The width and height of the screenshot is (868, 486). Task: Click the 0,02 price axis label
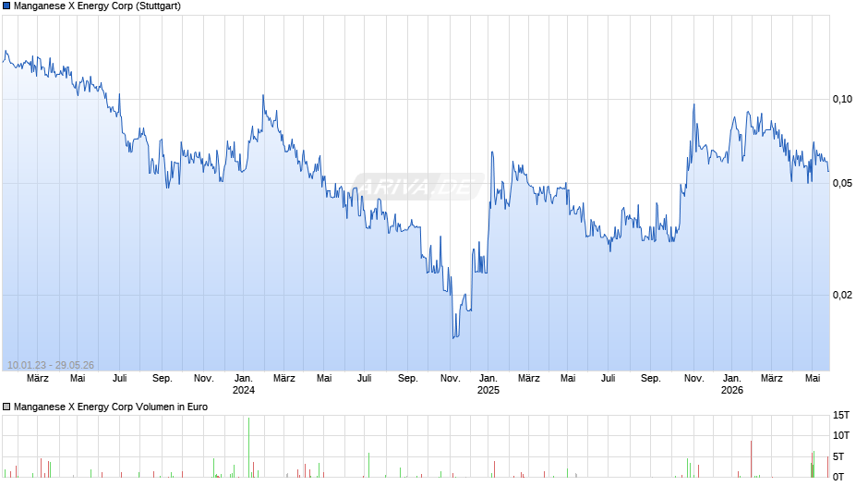click(x=842, y=295)
